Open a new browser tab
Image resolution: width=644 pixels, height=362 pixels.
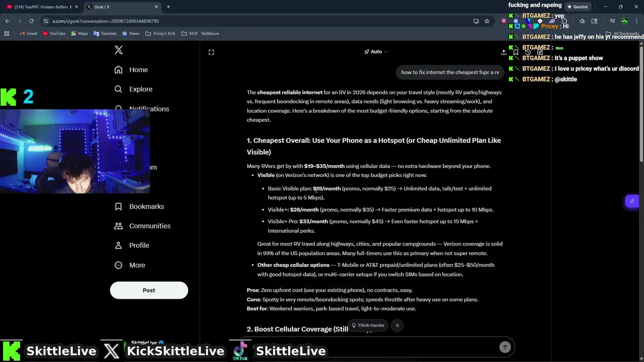[168, 7]
